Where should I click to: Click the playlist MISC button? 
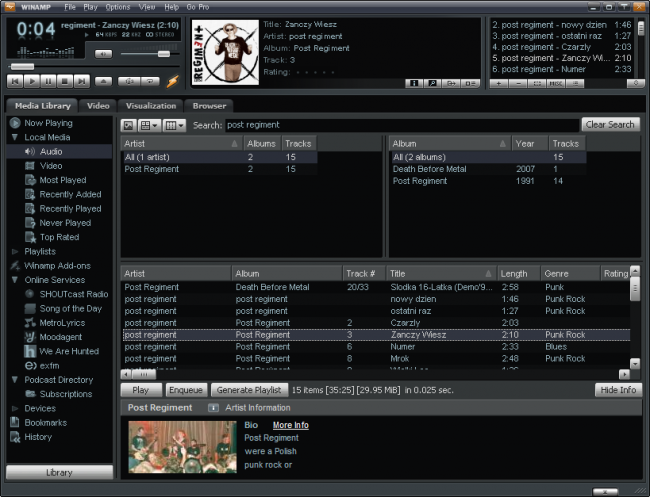point(556,83)
